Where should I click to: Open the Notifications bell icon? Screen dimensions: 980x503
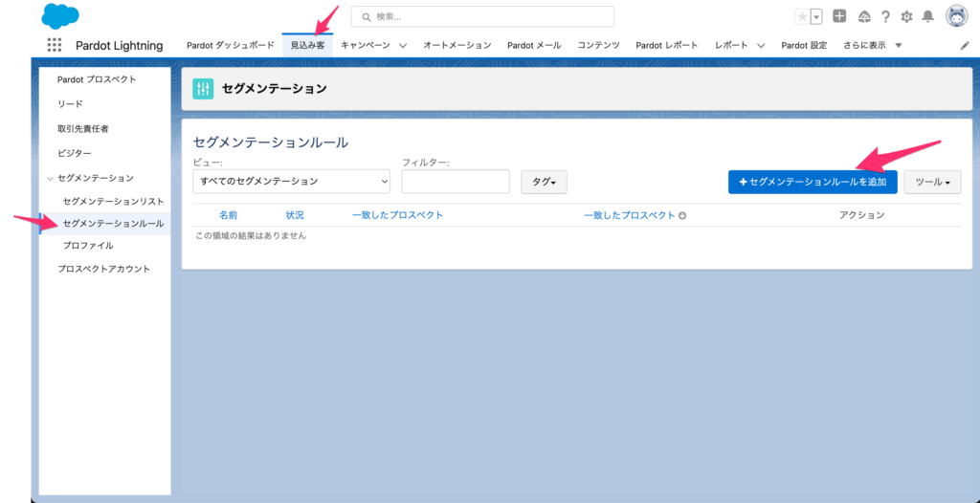[x=928, y=17]
